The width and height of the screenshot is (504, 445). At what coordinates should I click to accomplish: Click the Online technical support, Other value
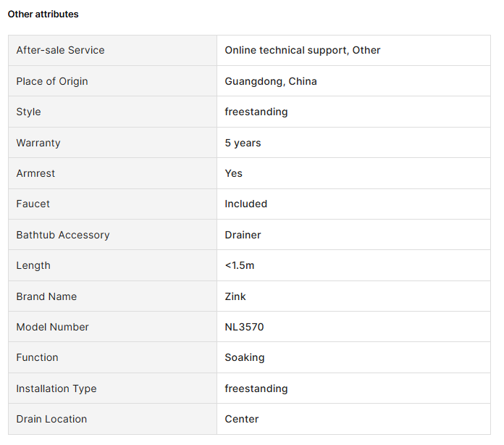click(x=303, y=50)
